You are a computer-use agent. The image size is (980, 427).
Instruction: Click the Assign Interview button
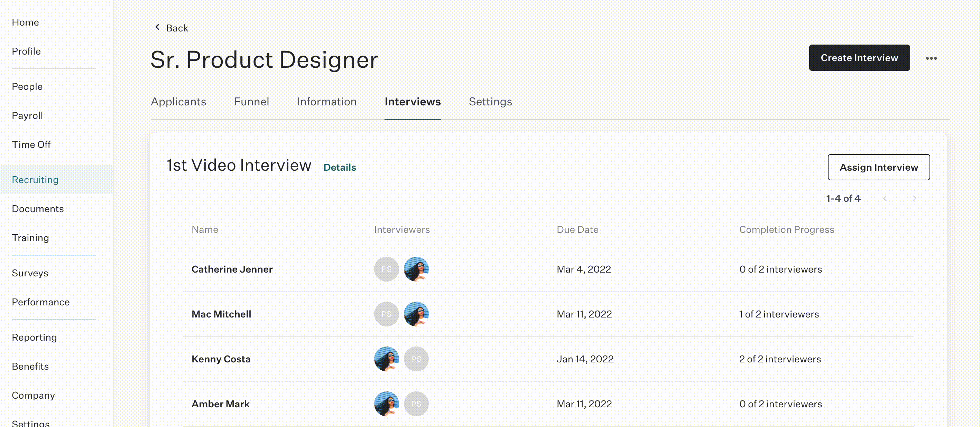coord(878,167)
